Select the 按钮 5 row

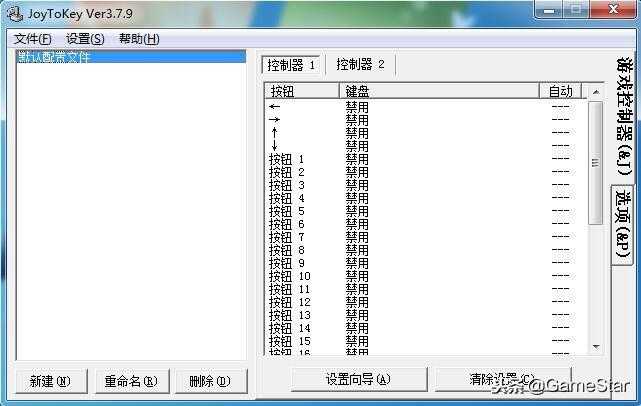(426, 211)
